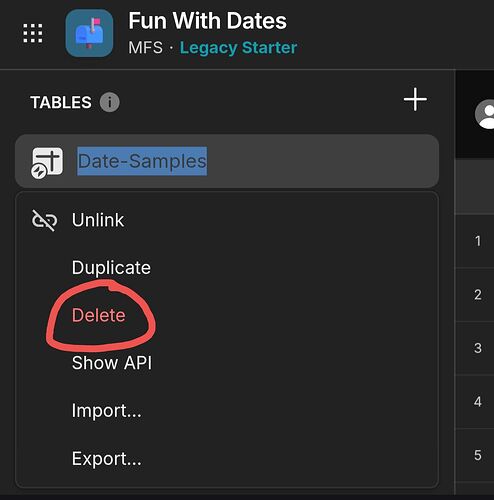Viewport: 494px width, 500px height.
Task: Click the info icon beside TABLES
Action: (x=110, y=102)
